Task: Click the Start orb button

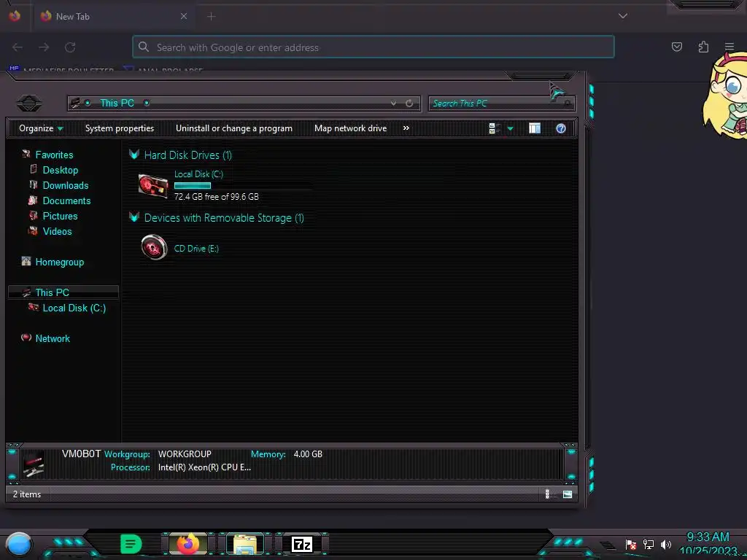Action: click(18, 545)
